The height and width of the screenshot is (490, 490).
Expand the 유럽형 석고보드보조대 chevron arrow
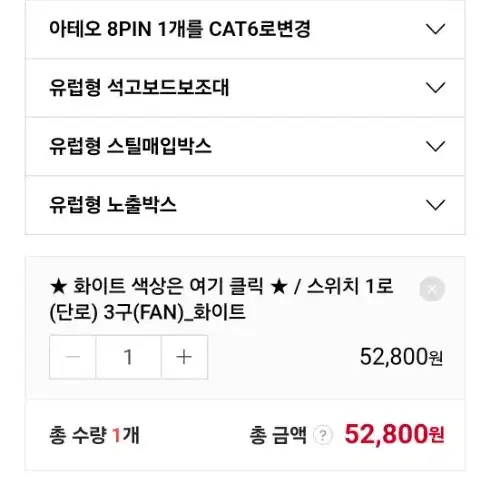tap(435, 88)
